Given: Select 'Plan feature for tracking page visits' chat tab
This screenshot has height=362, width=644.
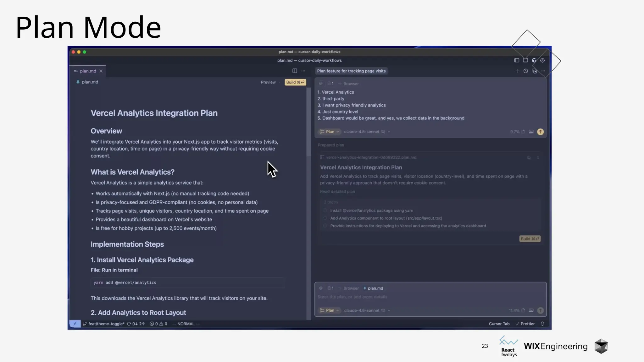Looking at the screenshot, I should (x=351, y=71).
